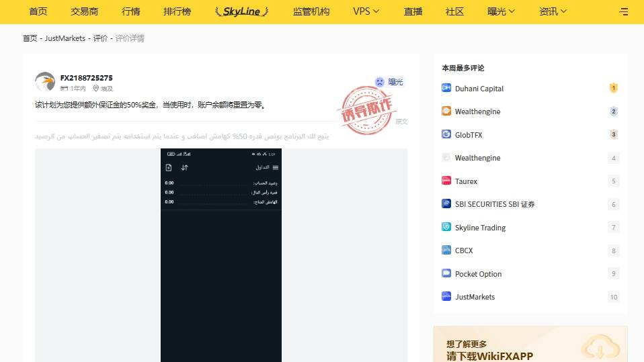
Task: Click the 评价 breadcrumb link
Action: pyautogui.click(x=100, y=38)
